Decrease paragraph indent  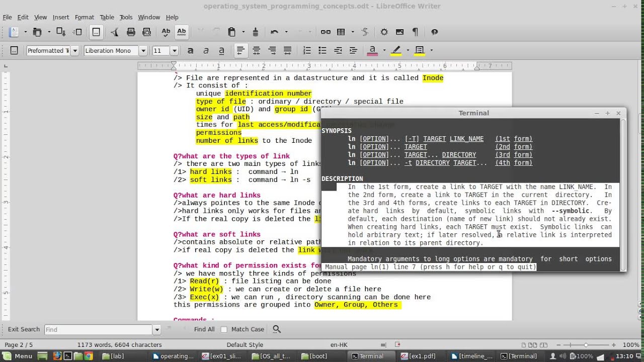[x=338, y=51]
